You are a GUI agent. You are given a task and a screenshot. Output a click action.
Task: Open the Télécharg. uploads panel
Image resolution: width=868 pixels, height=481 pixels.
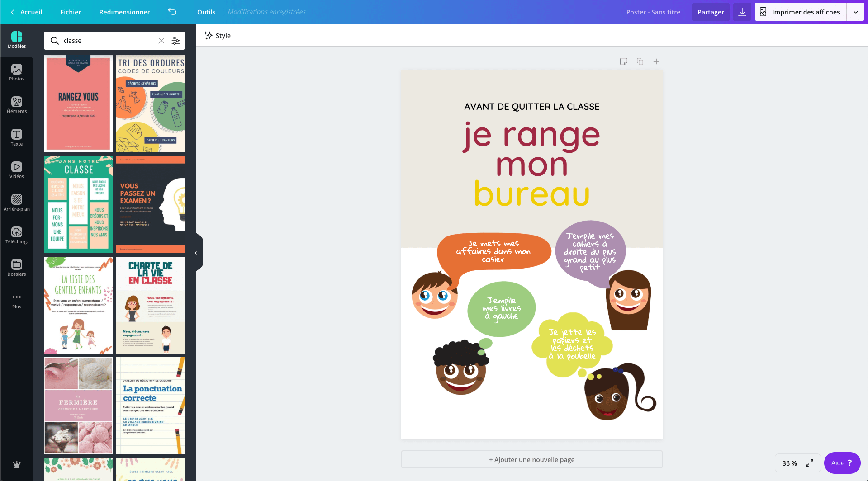[17, 236]
